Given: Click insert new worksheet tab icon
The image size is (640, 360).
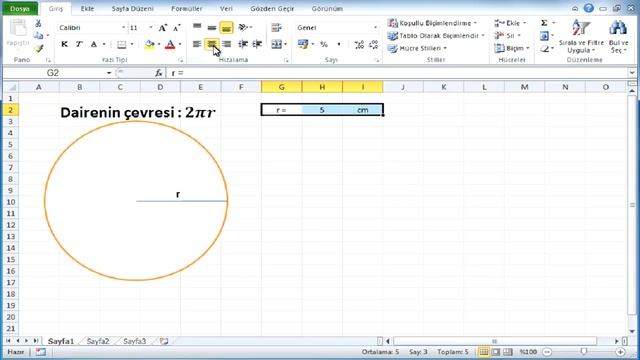Looking at the screenshot, I should 164,341.
